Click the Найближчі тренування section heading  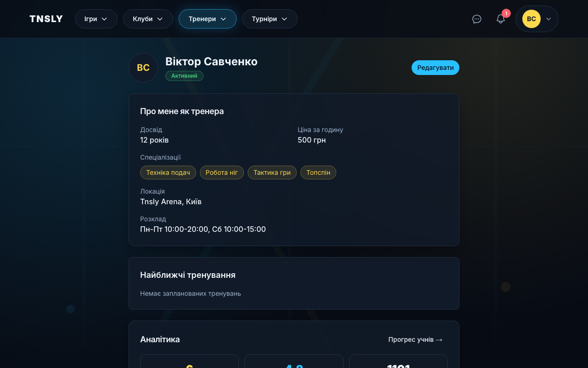(x=188, y=275)
